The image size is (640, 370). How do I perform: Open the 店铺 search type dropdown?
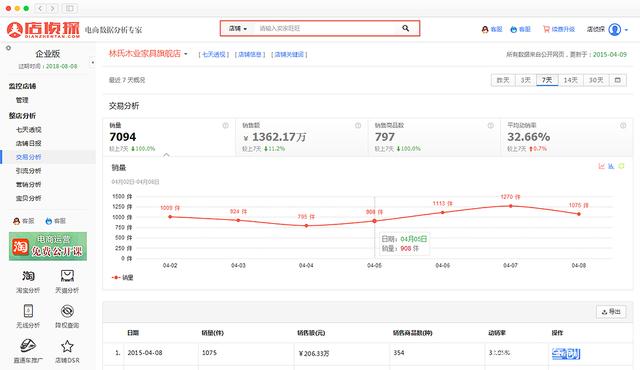click(x=238, y=29)
